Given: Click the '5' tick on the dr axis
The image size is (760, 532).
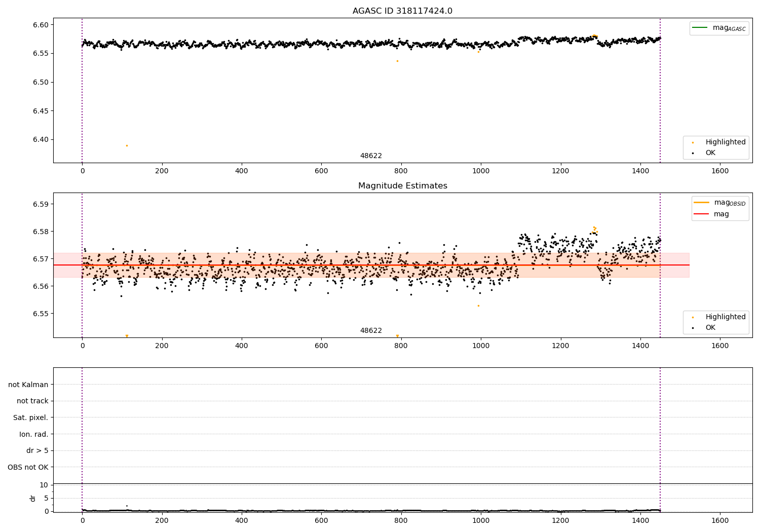Looking at the screenshot, I should (46, 498).
